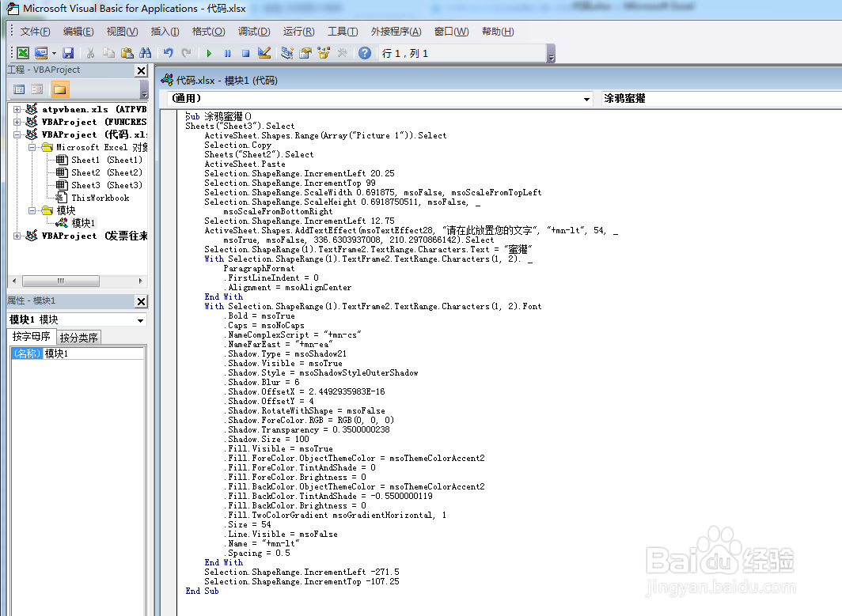The height and width of the screenshot is (616, 842).
Task: Click the project tree horizontal scrollbar thumb
Action: (61, 281)
